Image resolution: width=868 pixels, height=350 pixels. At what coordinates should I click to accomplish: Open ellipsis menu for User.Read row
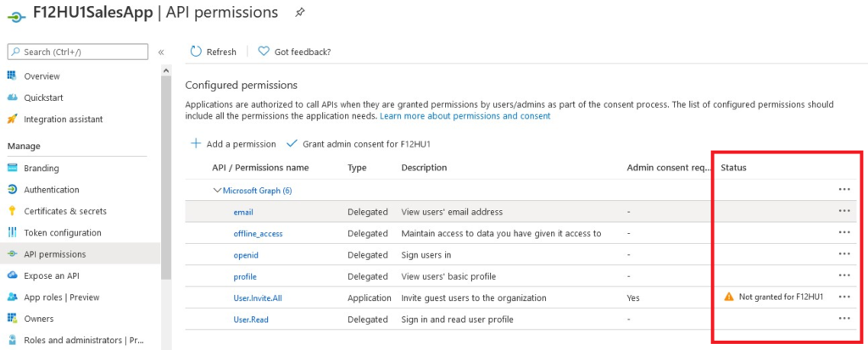click(x=844, y=319)
